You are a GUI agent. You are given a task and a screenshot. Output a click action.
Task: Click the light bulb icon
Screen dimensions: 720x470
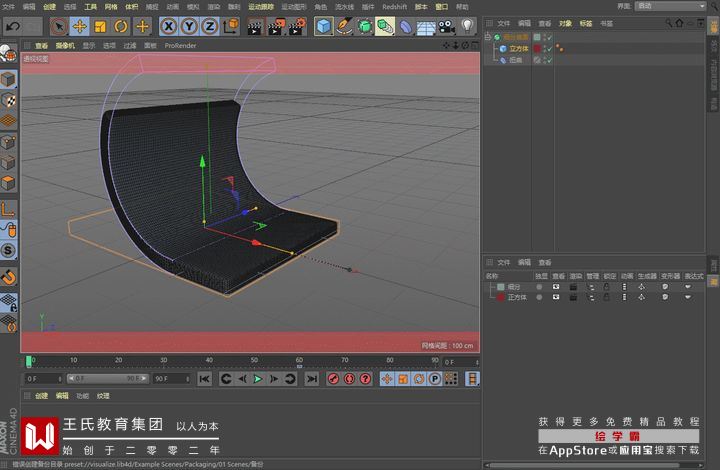467,26
